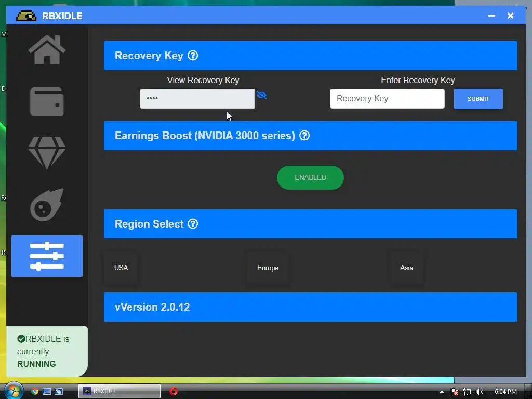The height and width of the screenshot is (399, 532).
Task: Click the Show Desktop quick launch icon
Action: tap(46, 391)
